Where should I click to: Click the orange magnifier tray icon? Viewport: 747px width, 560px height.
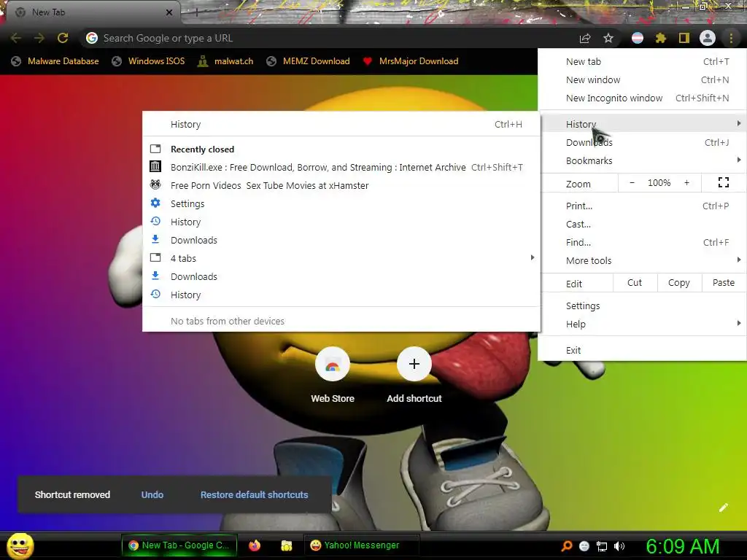click(x=566, y=546)
